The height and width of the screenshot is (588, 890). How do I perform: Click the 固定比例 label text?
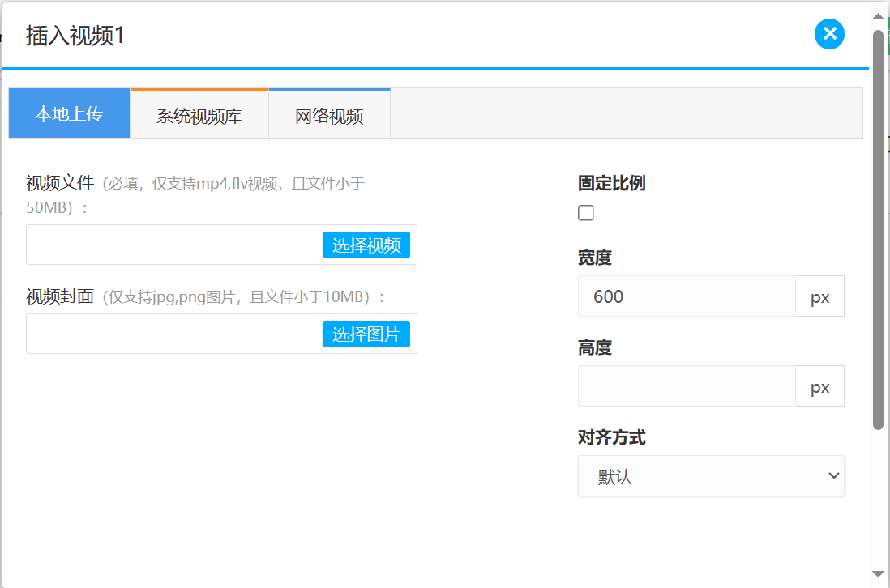point(611,183)
